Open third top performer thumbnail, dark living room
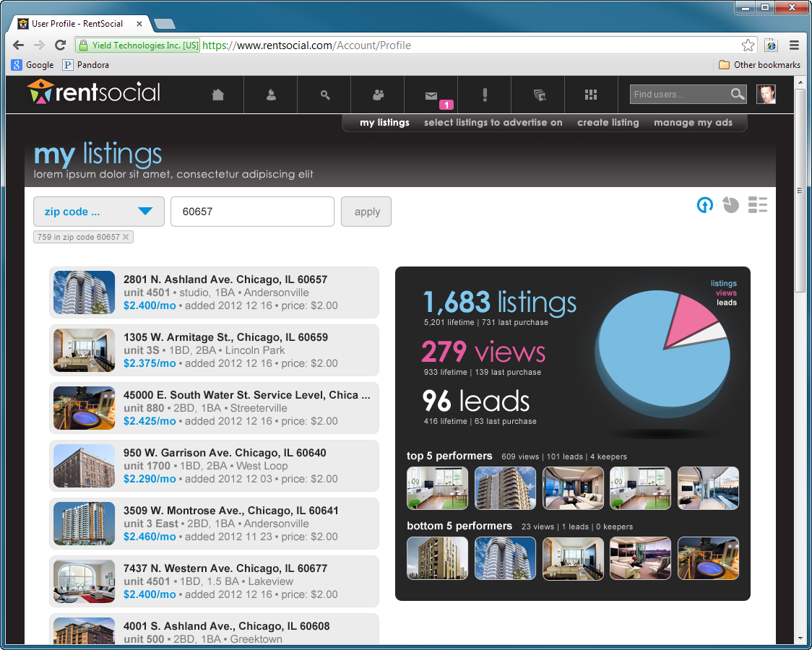 [573, 488]
